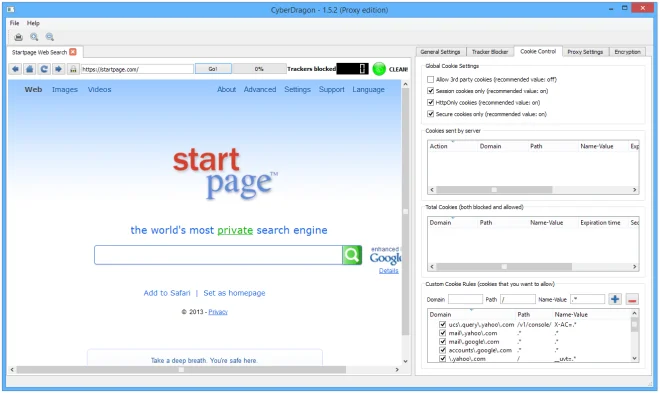Focus the Startpage search input box
Image resolution: width=660 pixels, height=393 pixels.
click(x=218, y=255)
